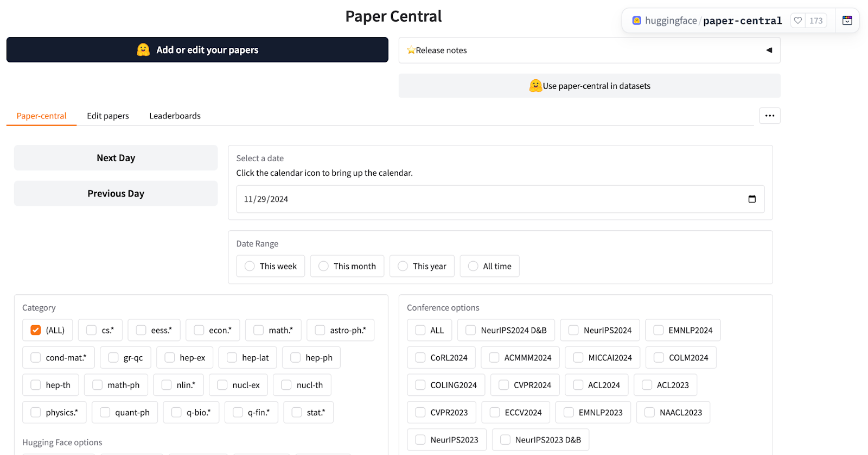Switch to the Edit papers tab

pyautogui.click(x=108, y=116)
